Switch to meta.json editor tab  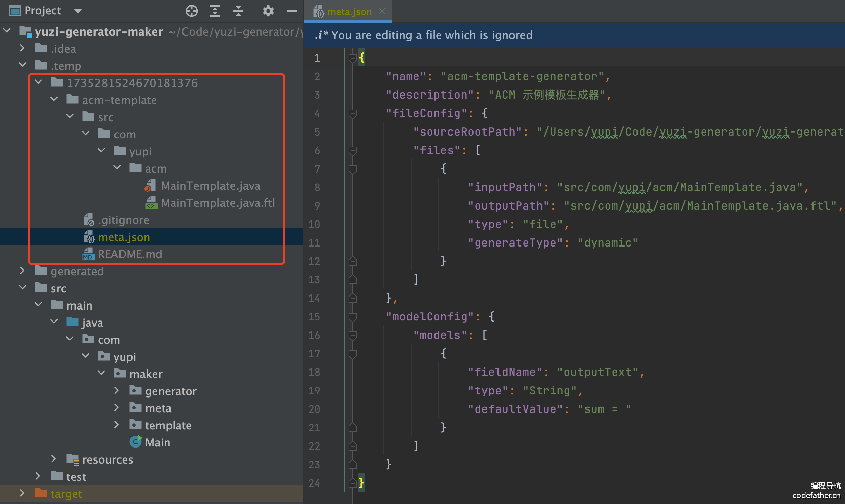pyautogui.click(x=349, y=12)
